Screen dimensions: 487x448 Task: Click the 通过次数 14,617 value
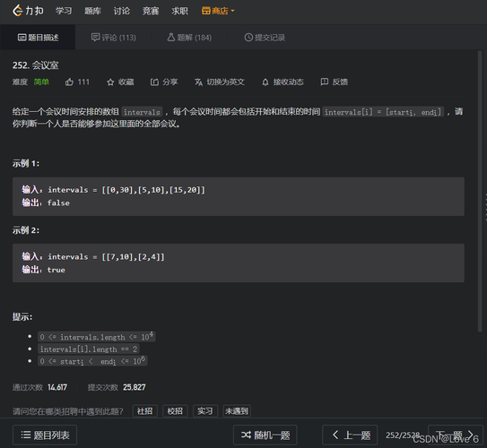tap(57, 387)
